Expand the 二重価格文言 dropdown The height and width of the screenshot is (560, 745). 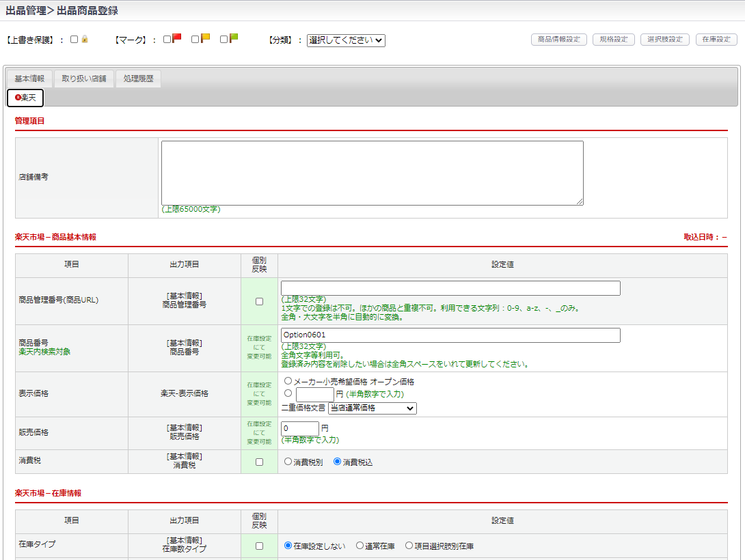point(372,408)
